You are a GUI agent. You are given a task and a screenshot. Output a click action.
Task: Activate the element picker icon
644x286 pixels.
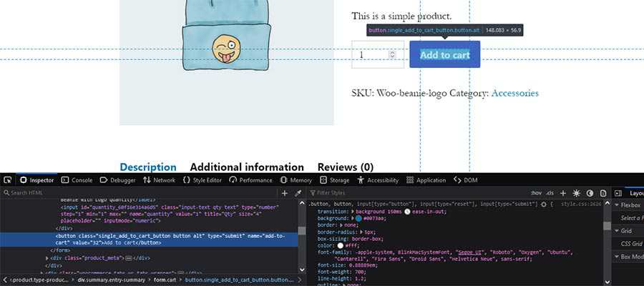pos(7,180)
